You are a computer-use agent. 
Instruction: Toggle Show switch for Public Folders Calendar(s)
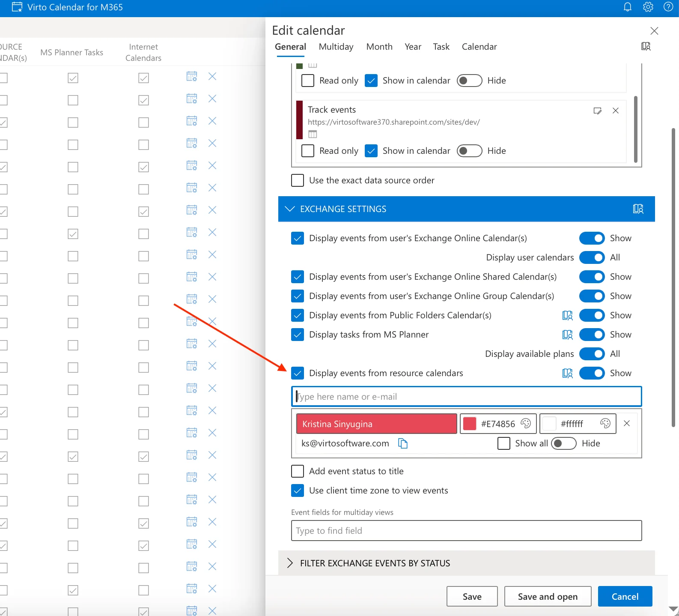(x=592, y=315)
